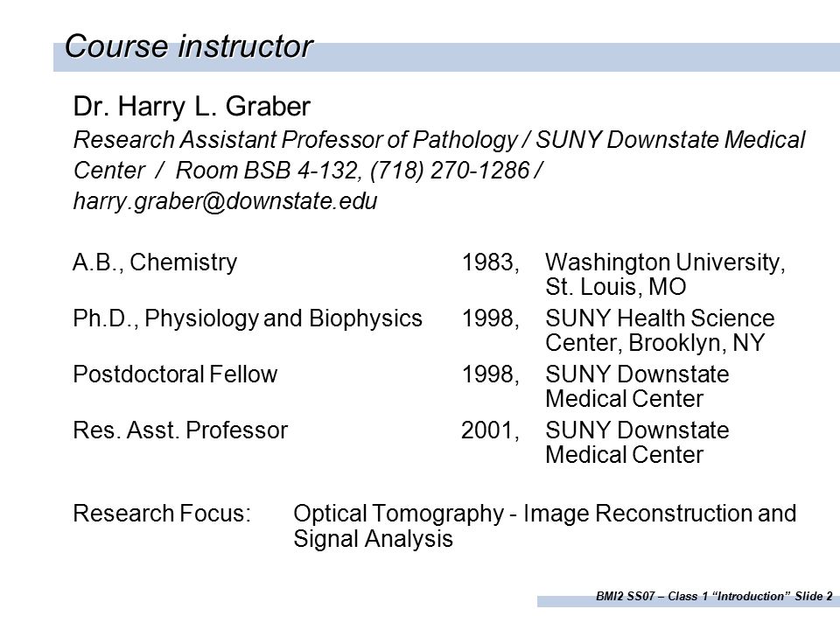Click the Postdoctoral Fellow entry

tap(175, 374)
